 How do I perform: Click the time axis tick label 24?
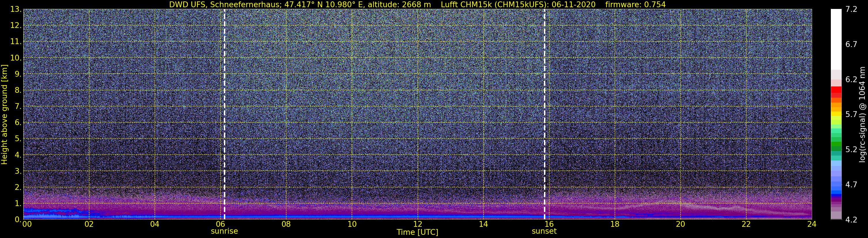pos(812,224)
